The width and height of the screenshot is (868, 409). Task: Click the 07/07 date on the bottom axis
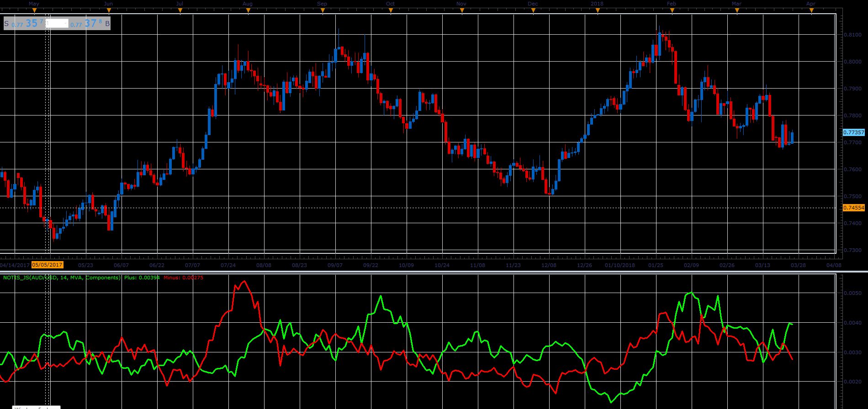[192, 265]
